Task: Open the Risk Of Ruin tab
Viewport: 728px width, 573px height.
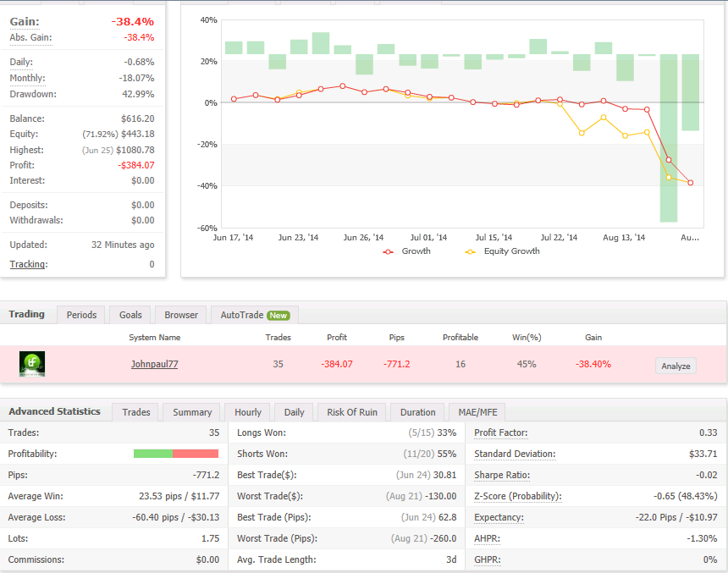Action: pyautogui.click(x=352, y=412)
